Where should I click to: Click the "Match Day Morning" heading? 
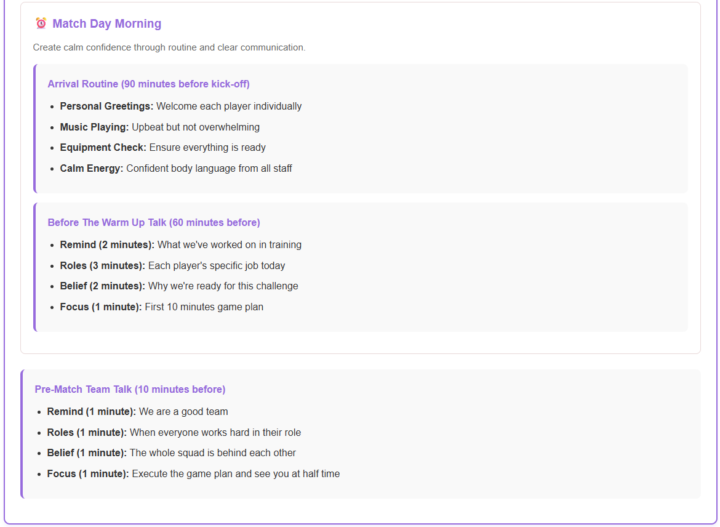(106, 24)
